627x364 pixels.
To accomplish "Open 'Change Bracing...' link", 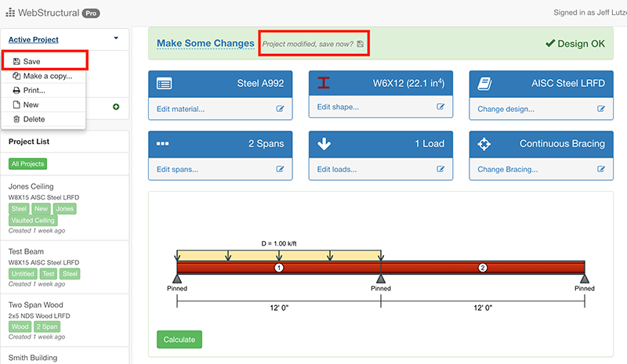I will (x=507, y=169).
